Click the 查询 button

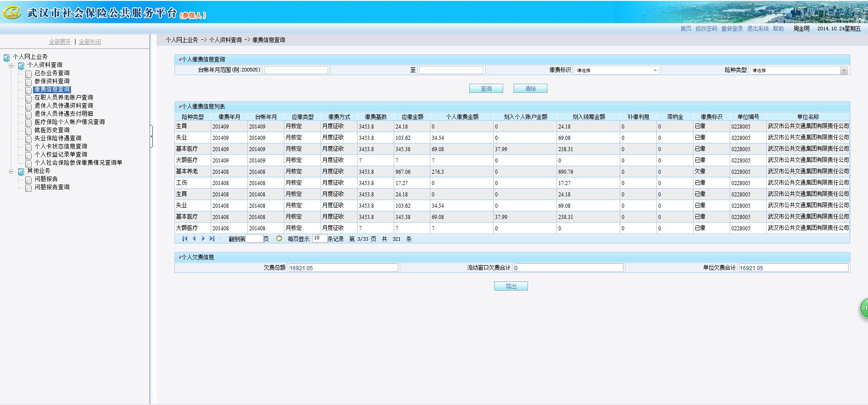(x=486, y=89)
